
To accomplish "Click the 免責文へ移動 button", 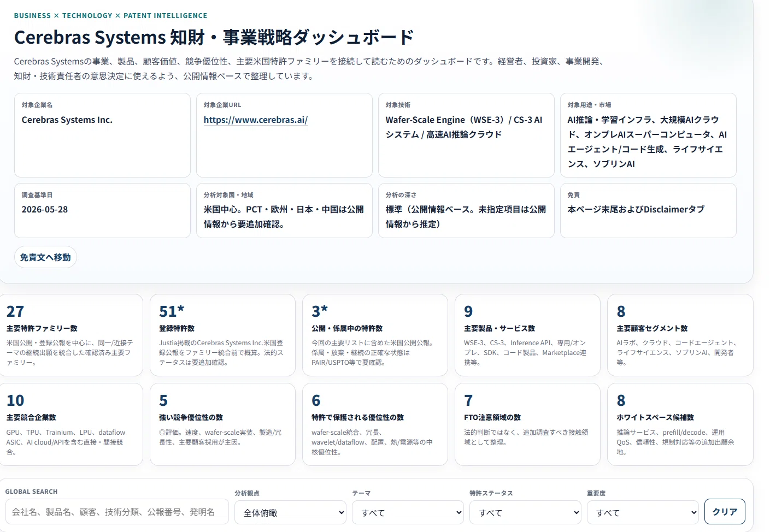I will 45,257.
